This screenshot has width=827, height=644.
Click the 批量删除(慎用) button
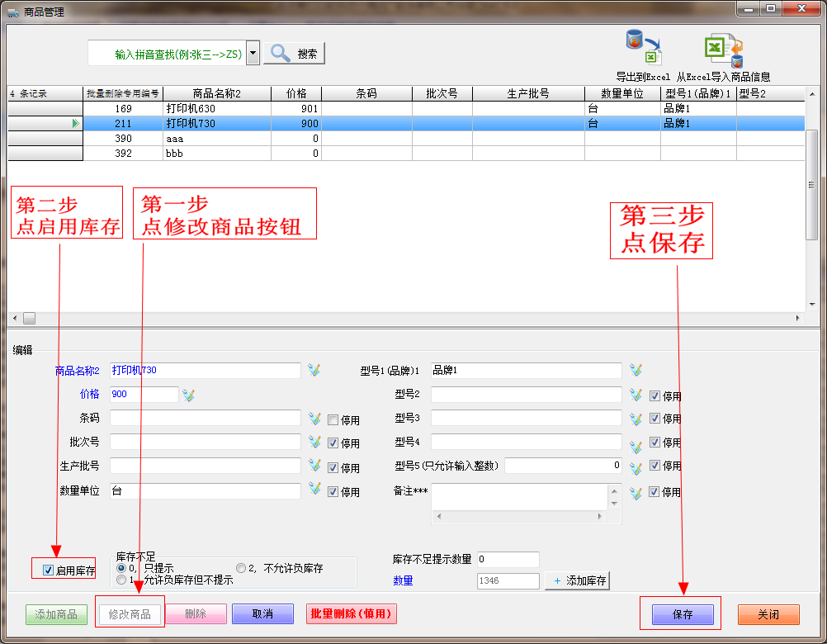point(352,614)
